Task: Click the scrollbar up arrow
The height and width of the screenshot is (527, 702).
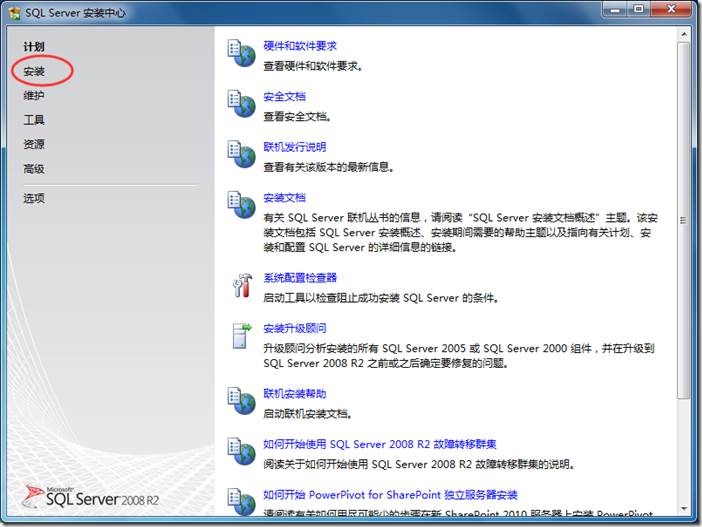Action: point(684,34)
